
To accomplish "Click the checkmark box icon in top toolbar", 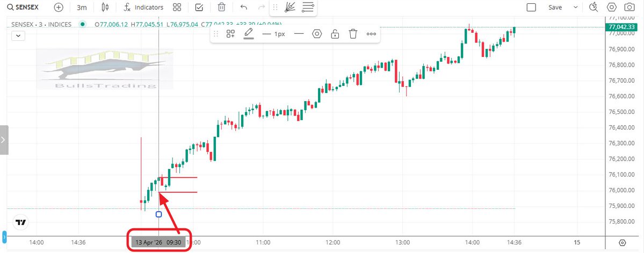I will (x=199, y=7).
